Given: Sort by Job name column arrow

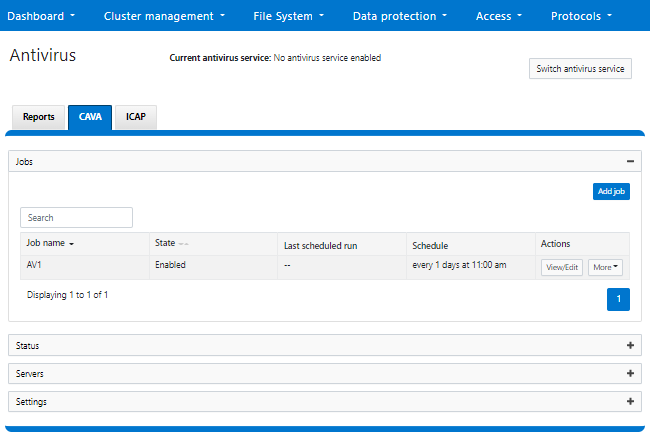Looking at the screenshot, I should coord(71,244).
